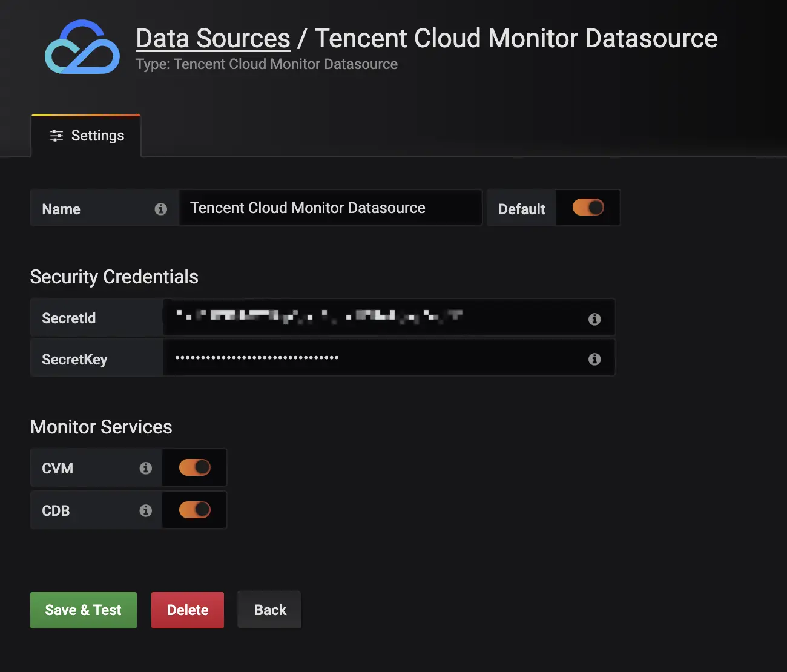Click the sliders icon on the Settings tab
The image size is (787, 672).
[x=56, y=136]
